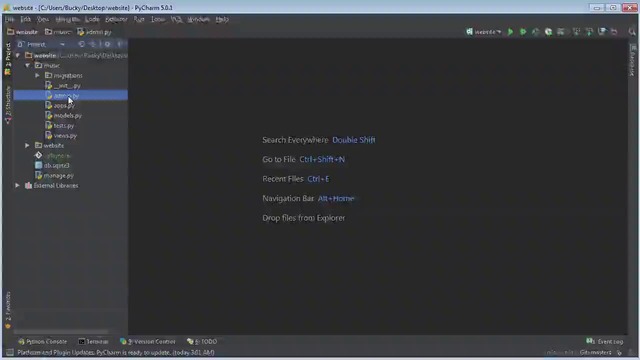Toggle the Project side tab
Image resolution: width=640 pixels, height=360 pixels.
[x=7, y=59]
